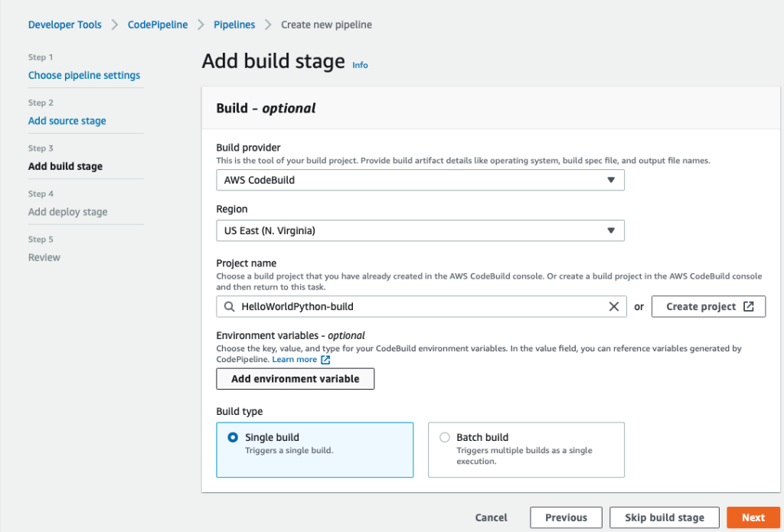Click the Build - optional section header
The width and height of the screenshot is (784, 532).
(x=266, y=108)
